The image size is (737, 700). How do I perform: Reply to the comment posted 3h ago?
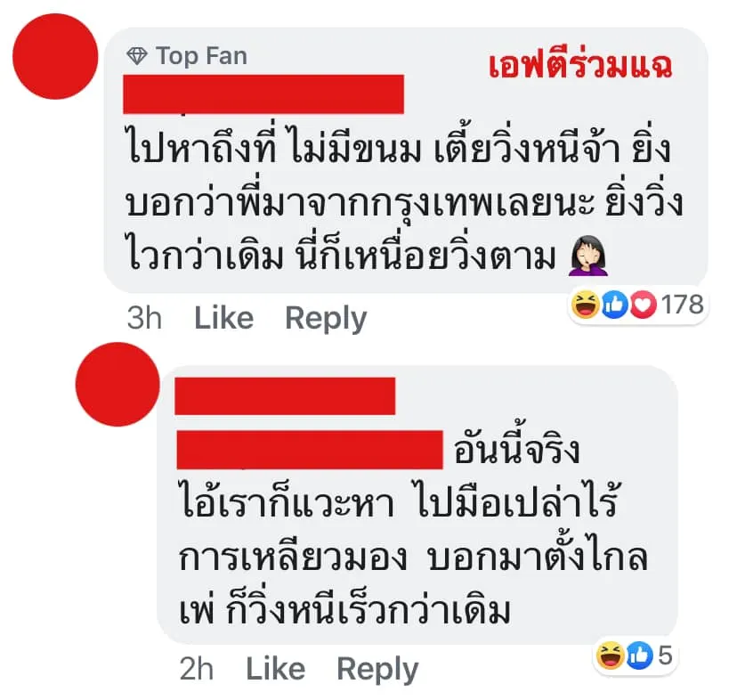point(326,319)
